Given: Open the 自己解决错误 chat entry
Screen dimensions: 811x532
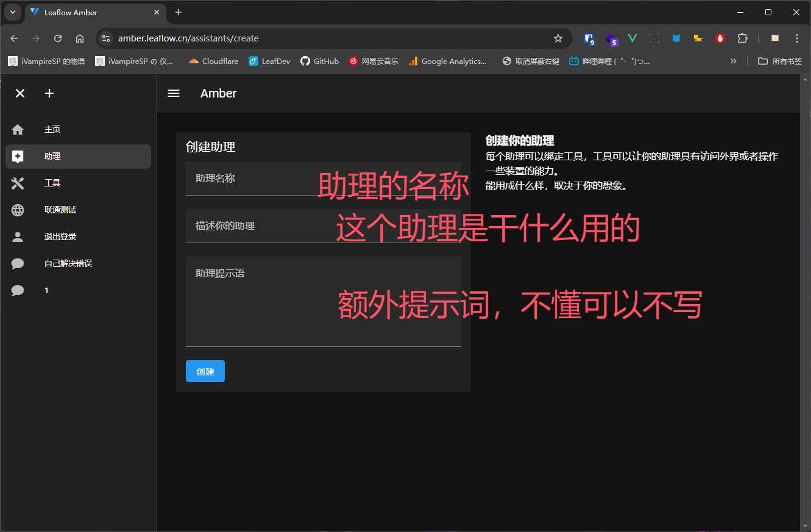Looking at the screenshot, I should point(78,264).
